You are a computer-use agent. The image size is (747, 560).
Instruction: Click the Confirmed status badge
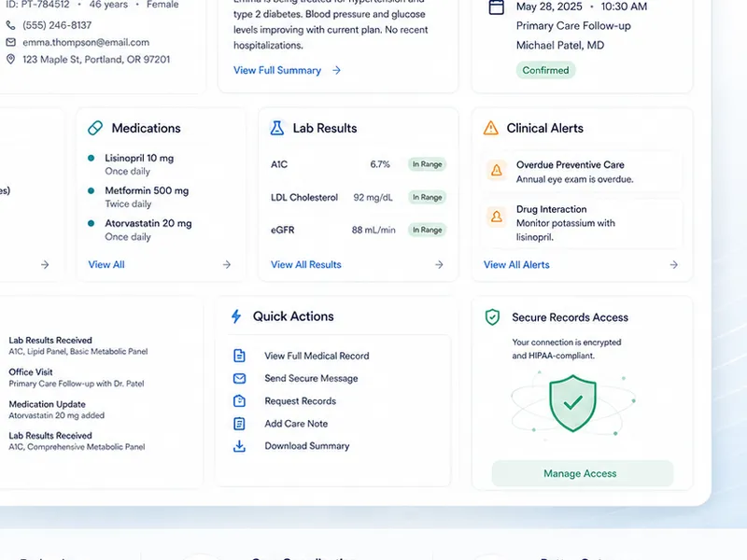pyautogui.click(x=545, y=71)
